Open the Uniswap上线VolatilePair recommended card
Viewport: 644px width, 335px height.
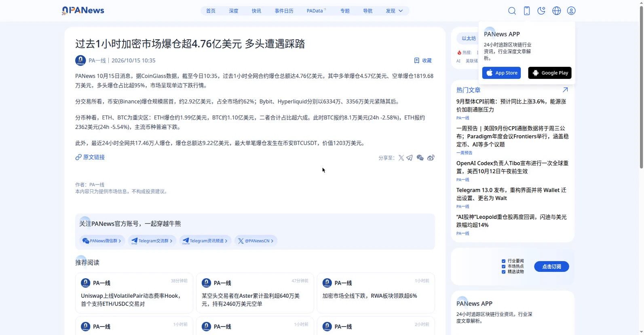[134, 293]
